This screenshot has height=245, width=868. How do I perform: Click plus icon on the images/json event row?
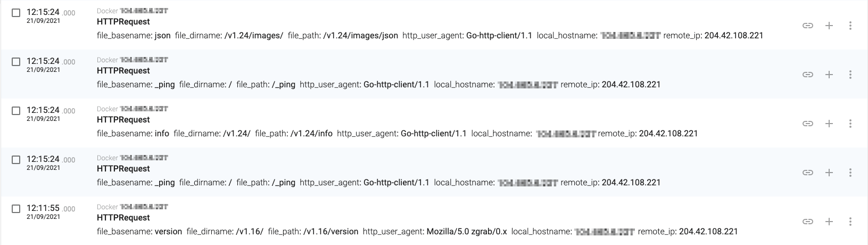pyautogui.click(x=829, y=26)
